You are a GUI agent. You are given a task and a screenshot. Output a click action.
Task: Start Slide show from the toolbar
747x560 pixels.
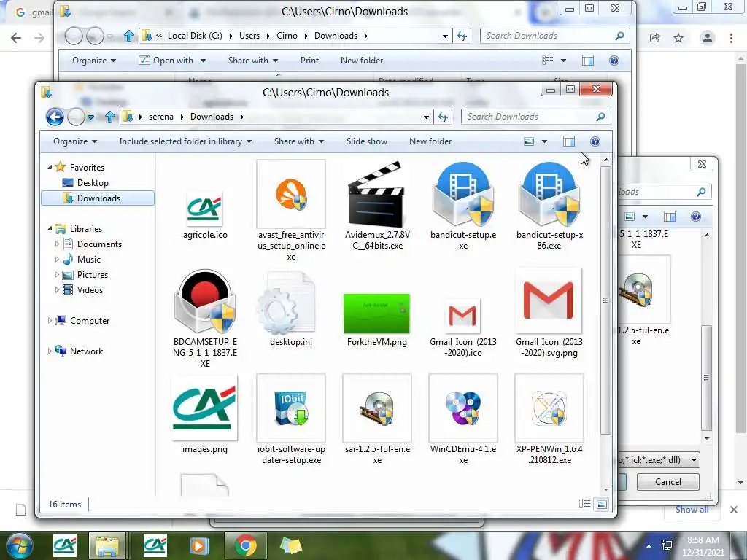pos(367,141)
